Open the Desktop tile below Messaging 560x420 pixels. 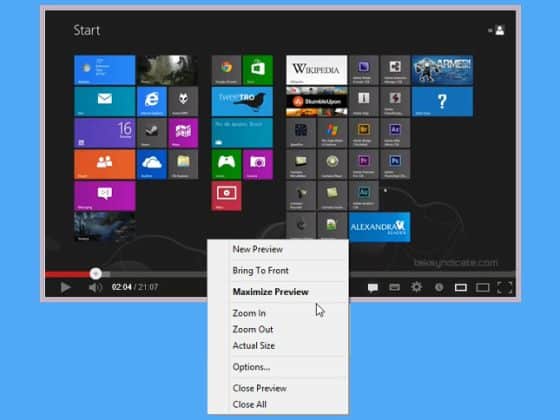105,227
